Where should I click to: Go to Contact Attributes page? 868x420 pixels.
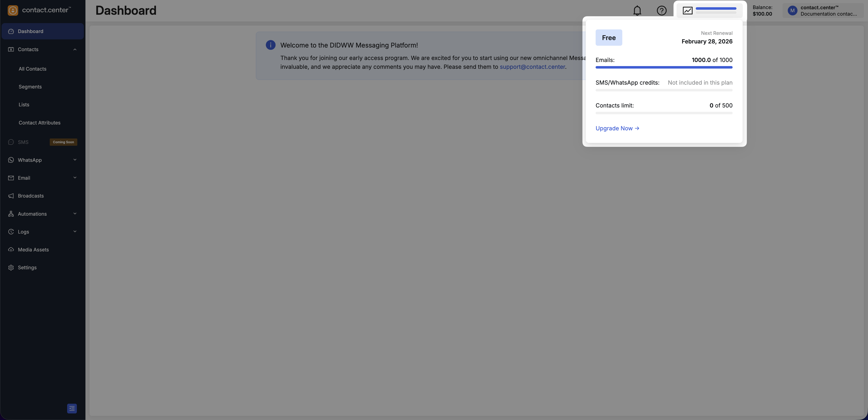click(39, 123)
